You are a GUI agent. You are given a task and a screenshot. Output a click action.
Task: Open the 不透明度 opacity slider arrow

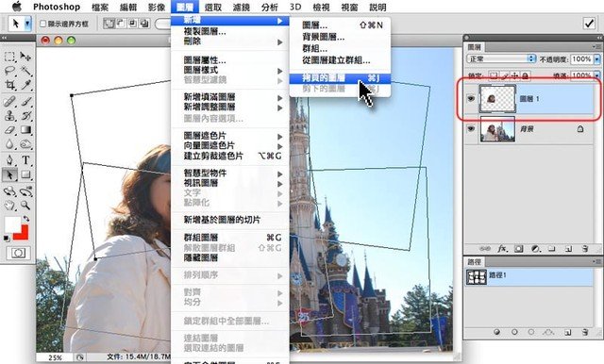(597, 59)
